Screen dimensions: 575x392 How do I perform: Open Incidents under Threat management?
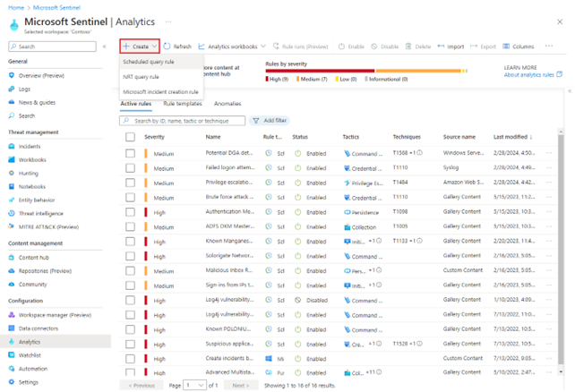(x=30, y=146)
